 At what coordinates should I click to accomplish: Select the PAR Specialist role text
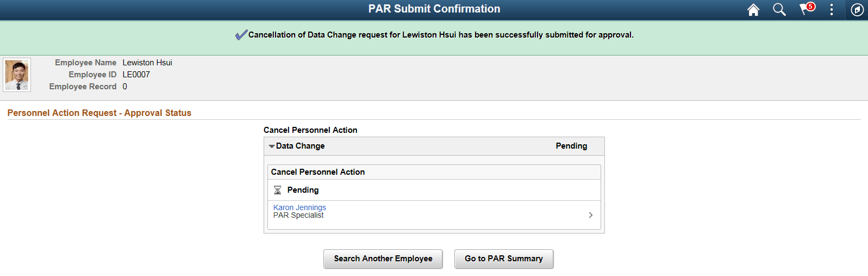click(298, 216)
